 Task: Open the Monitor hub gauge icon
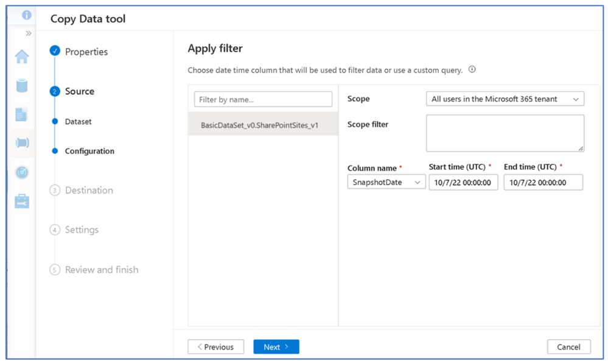[22, 172]
